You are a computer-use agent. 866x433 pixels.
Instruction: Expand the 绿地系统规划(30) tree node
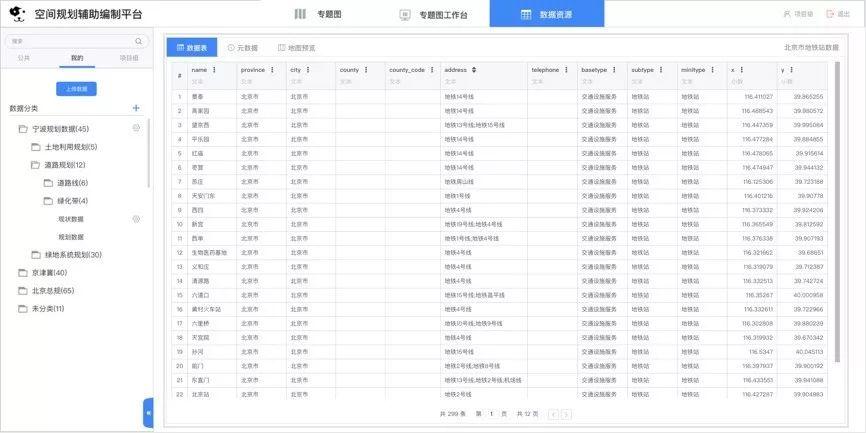[x=73, y=255]
